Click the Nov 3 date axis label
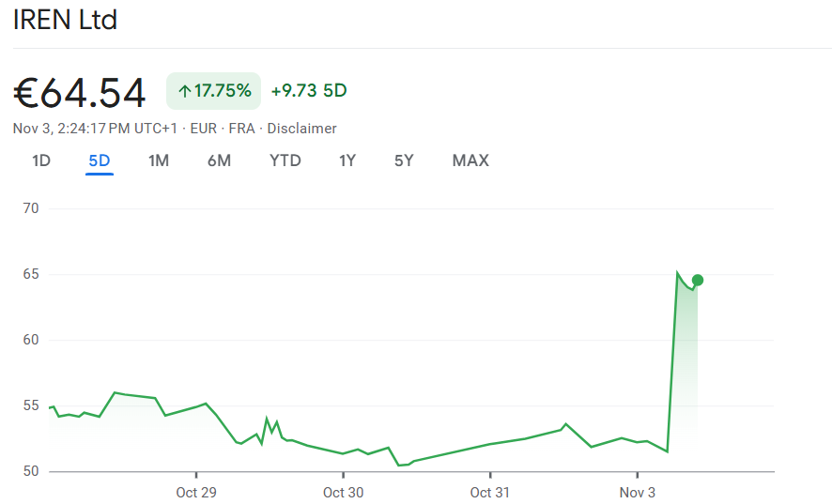Image resolution: width=832 pixels, height=504 pixels. [x=637, y=492]
